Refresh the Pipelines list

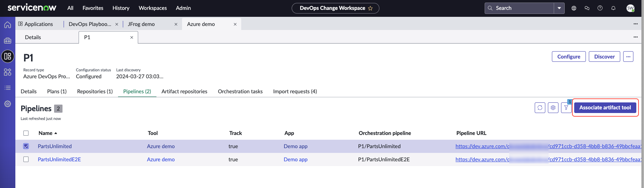540,108
